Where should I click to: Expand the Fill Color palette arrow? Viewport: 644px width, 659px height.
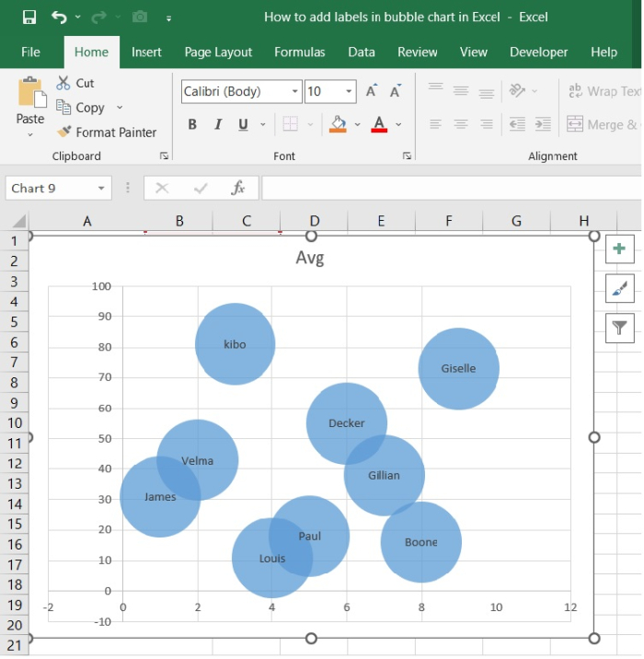(358, 125)
